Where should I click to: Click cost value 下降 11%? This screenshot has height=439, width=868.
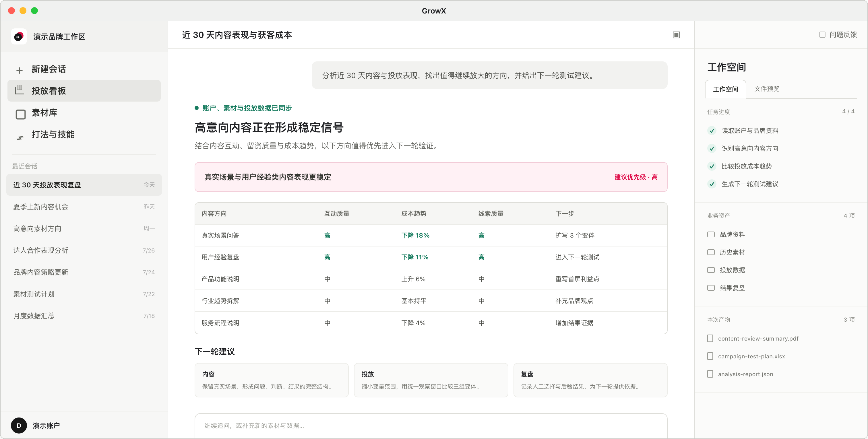(415, 257)
